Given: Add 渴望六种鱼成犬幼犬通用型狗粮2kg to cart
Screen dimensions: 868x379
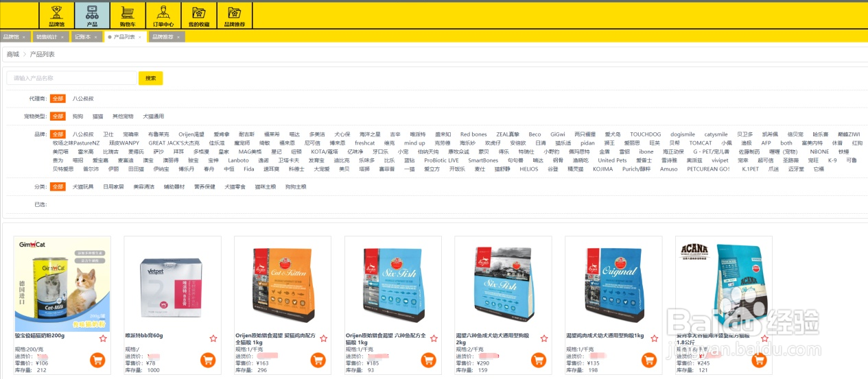Looking at the screenshot, I should 539,360.
